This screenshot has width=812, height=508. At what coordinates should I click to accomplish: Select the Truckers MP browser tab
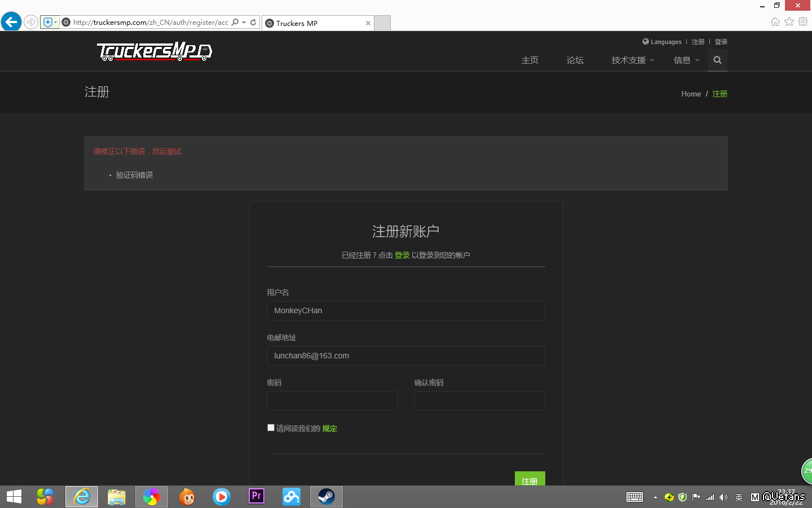(x=317, y=23)
